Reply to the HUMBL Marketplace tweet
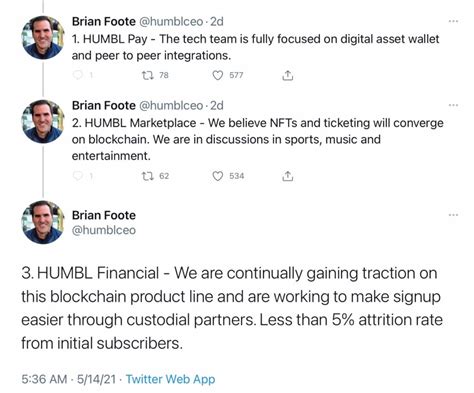This screenshot has width=474, height=393. (78, 176)
